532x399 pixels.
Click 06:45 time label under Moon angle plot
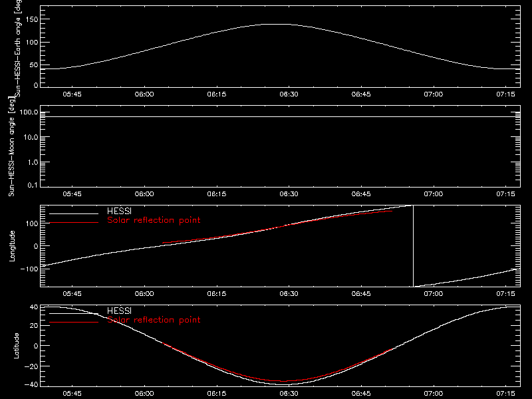[x=361, y=194]
